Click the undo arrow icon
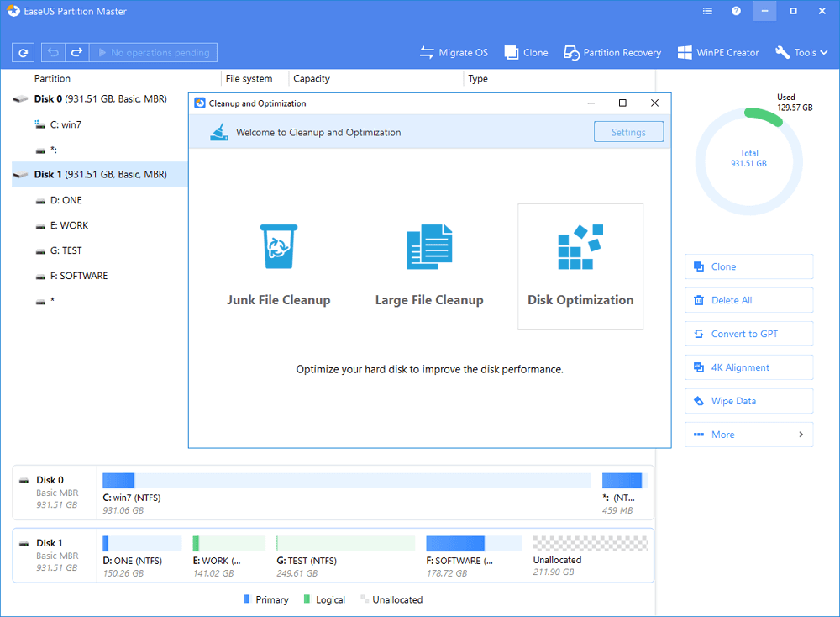This screenshot has width=840, height=617. click(53, 52)
